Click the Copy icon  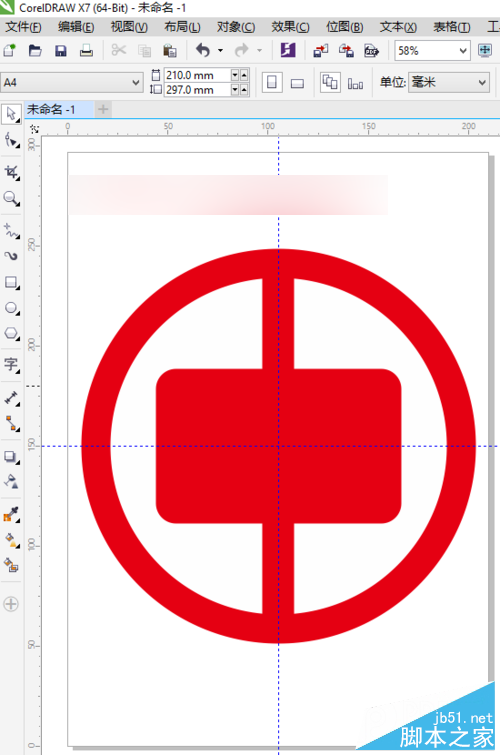[144, 50]
